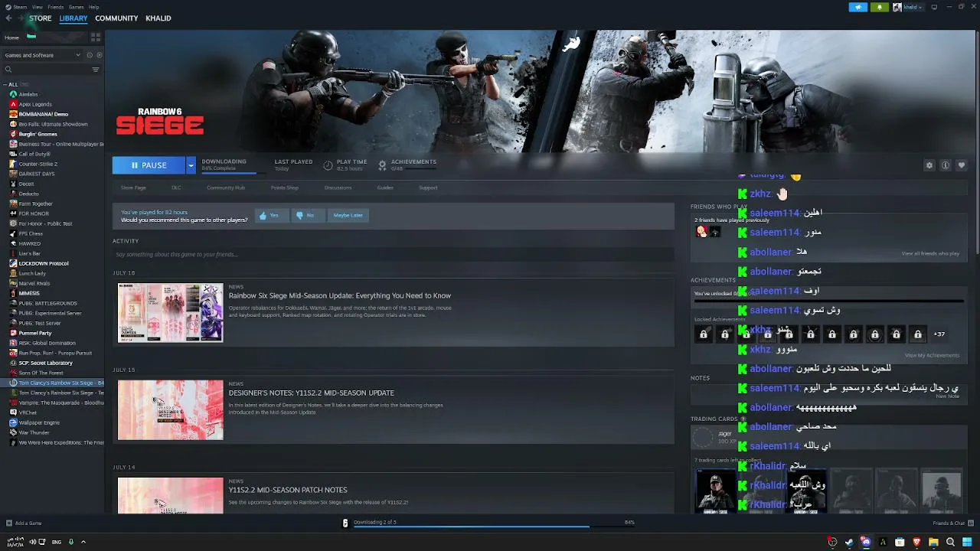Add game to favorites heart icon
The height and width of the screenshot is (551, 980).
point(962,165)
